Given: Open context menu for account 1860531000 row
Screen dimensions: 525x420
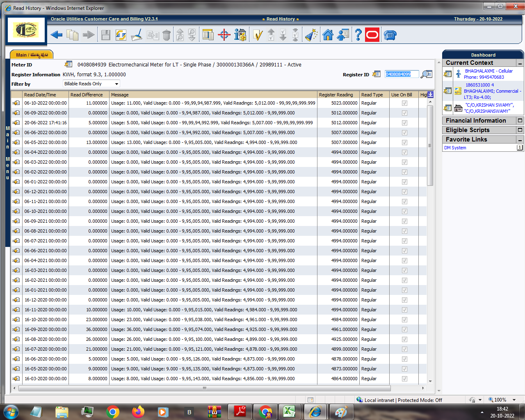Looking at the screenshot, I should [x=447, y=91].
